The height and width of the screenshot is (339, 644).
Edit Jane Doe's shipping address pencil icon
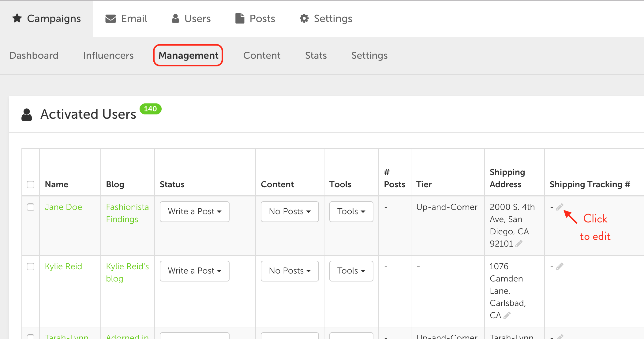[x=519, y=244]
